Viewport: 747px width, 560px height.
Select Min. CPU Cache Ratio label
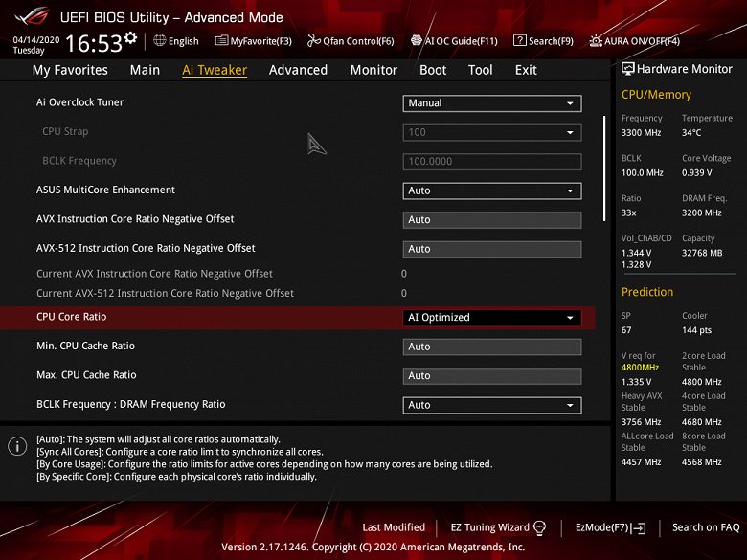coord(86,346)
